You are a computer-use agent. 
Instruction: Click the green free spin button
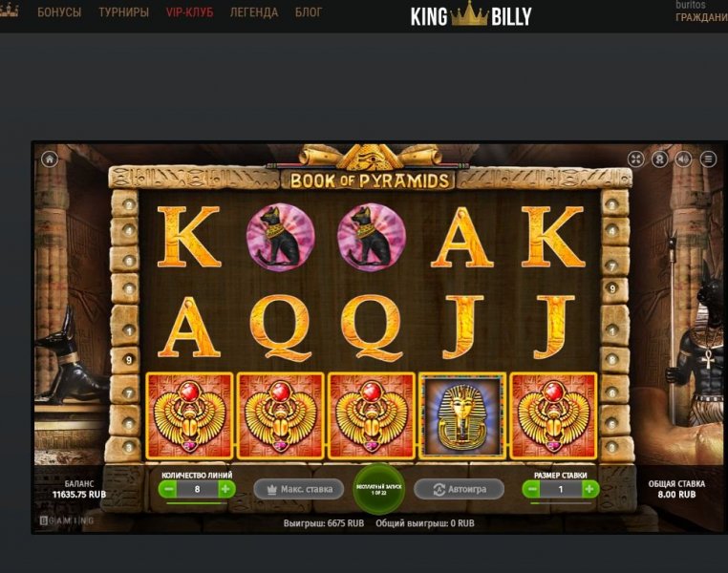pos(379,490)
